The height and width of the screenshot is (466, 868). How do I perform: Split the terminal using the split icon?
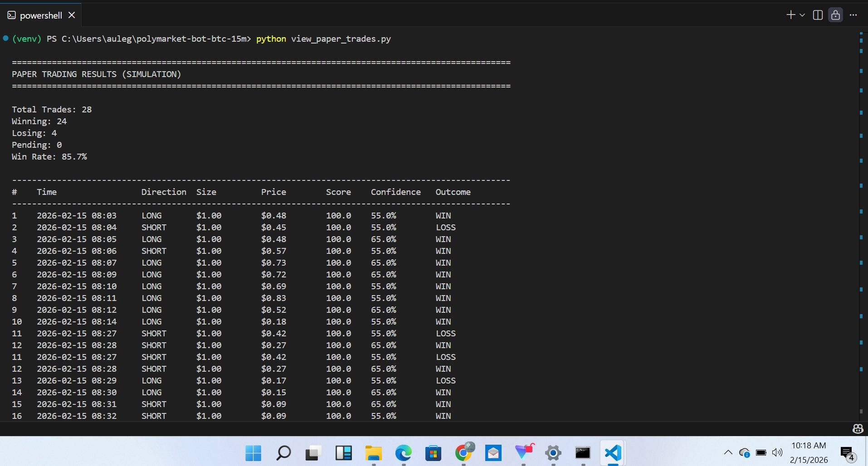coord(818,15)
